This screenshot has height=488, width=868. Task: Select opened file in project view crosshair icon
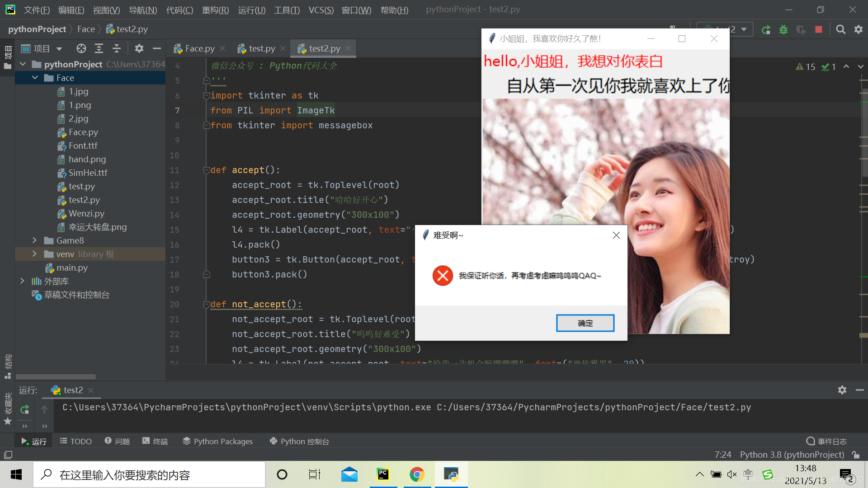coord(81,48)
